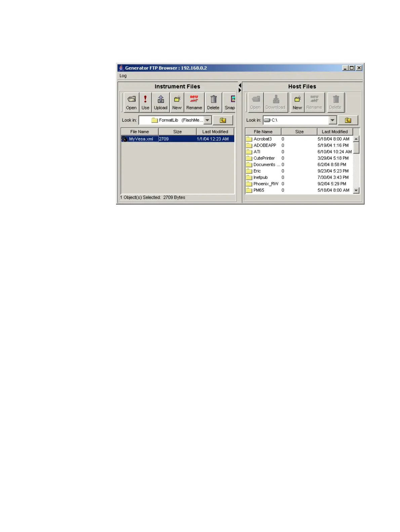Click Host Files scrollbar down arrow
Image resolution: width=400 pixels, height=532 pixels.
pos(356,190)
